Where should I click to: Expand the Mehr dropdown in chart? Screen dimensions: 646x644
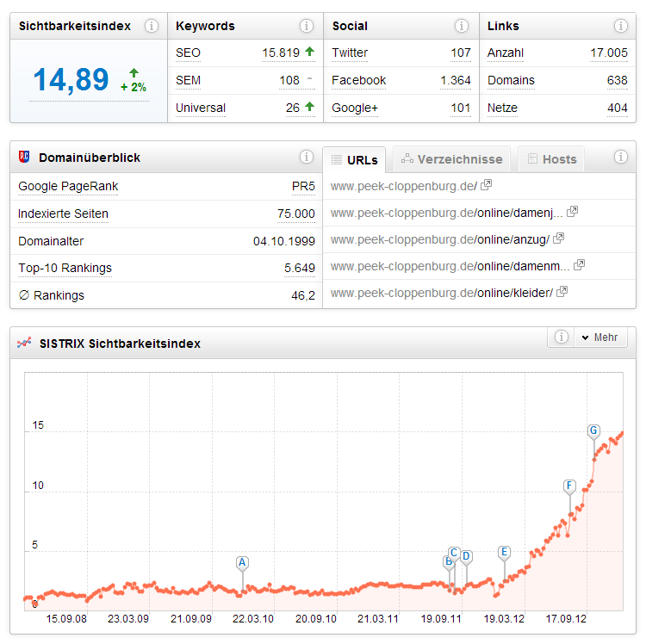[x=599, y=337]
